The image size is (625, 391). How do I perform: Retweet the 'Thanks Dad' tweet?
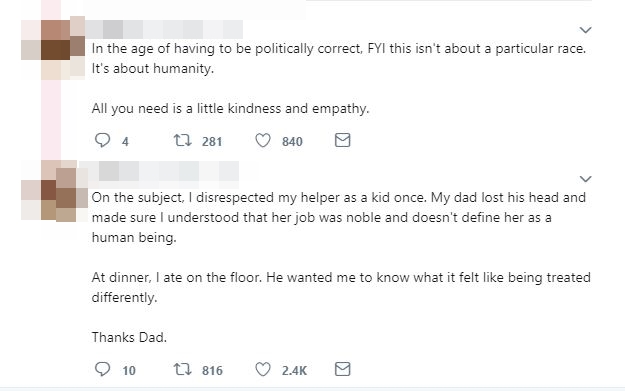click(x=183, y=369)
